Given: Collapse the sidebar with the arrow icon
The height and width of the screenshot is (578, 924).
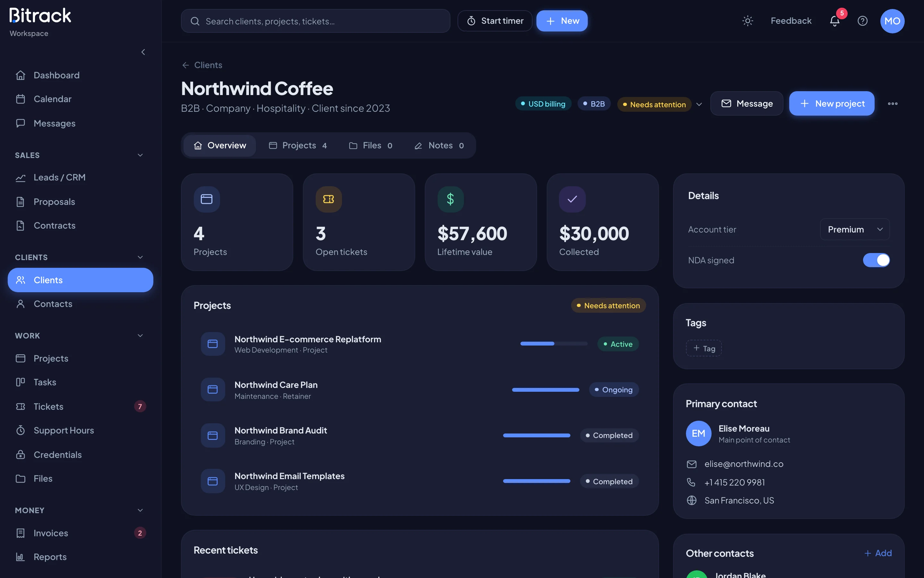Looking at the screenshot, I should 143,52.
